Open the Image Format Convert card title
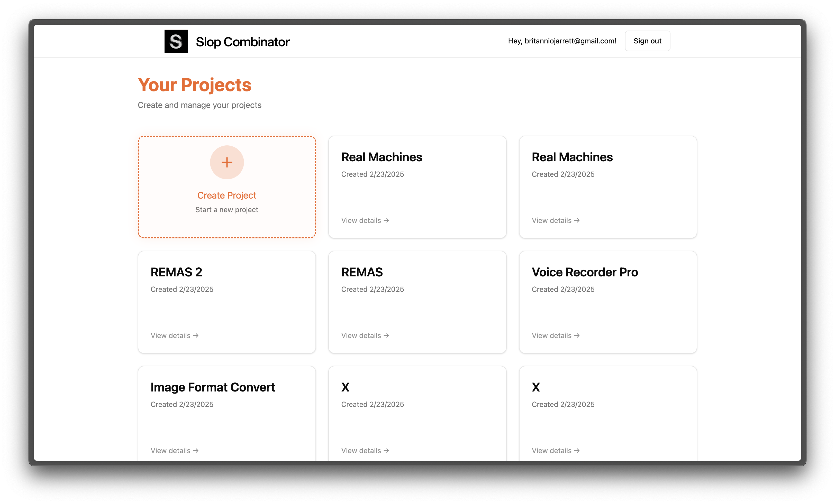 212,387
